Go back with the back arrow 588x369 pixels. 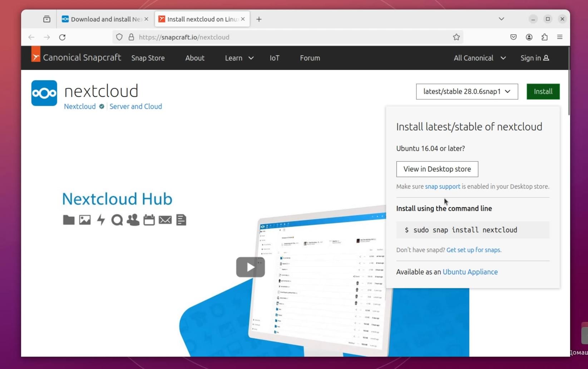[x=31, y=37]
